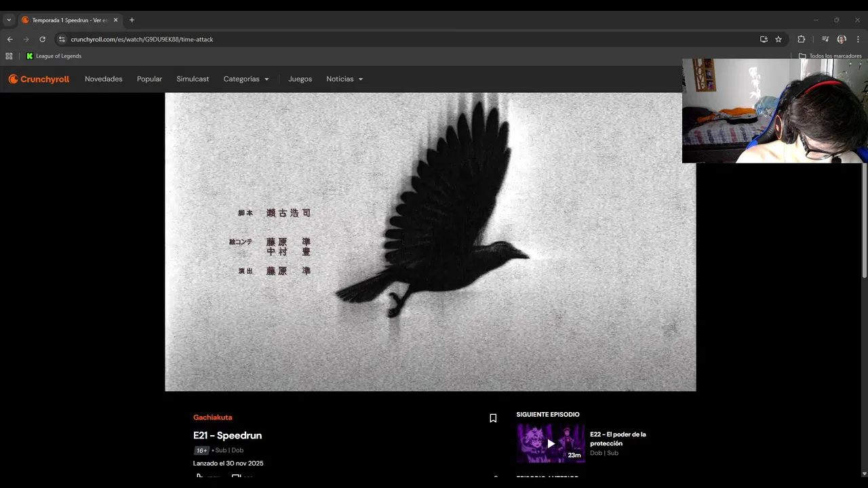
Task: Go to the Crunchyroll home logo
Action: [39, 79]
